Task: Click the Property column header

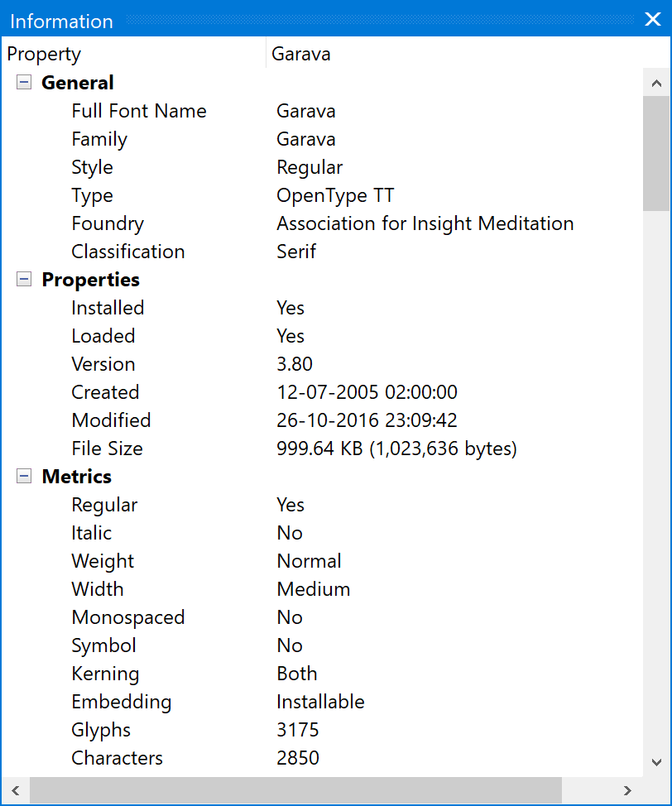Action: (x=134, y=54)
